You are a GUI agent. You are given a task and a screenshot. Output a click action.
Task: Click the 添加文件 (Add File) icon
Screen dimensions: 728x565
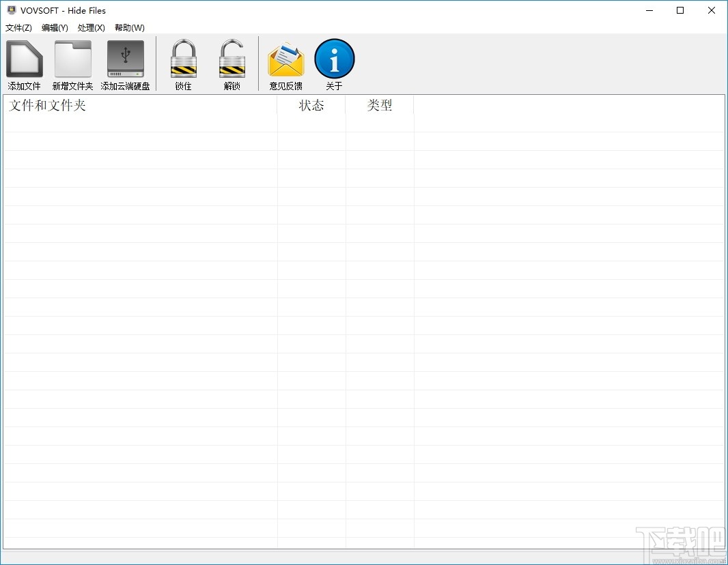tap(24, 63)
